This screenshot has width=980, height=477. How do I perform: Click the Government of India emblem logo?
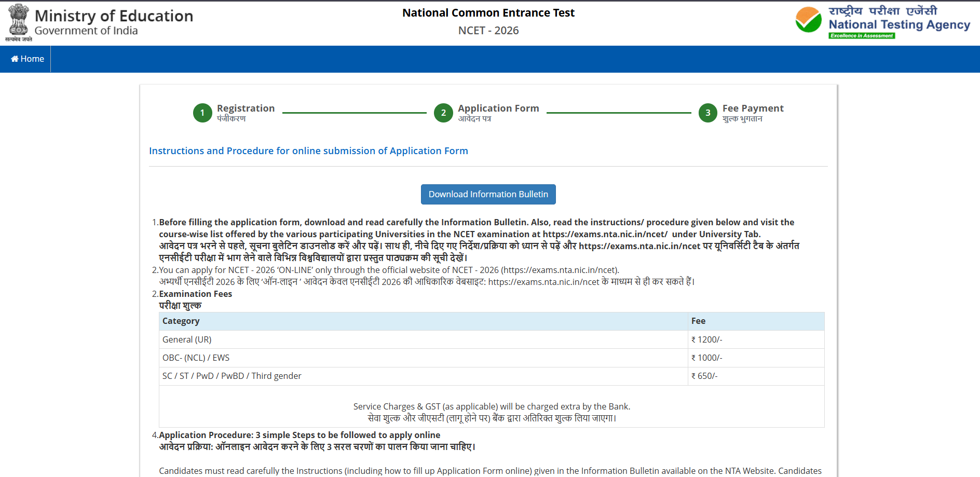[x=19, y=22]
